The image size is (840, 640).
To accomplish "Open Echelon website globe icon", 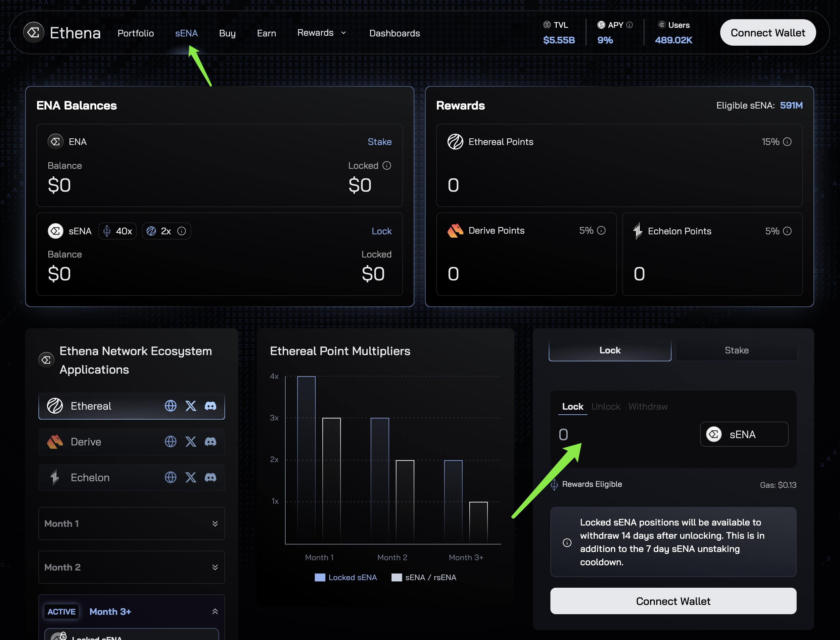I will (171, 477).
